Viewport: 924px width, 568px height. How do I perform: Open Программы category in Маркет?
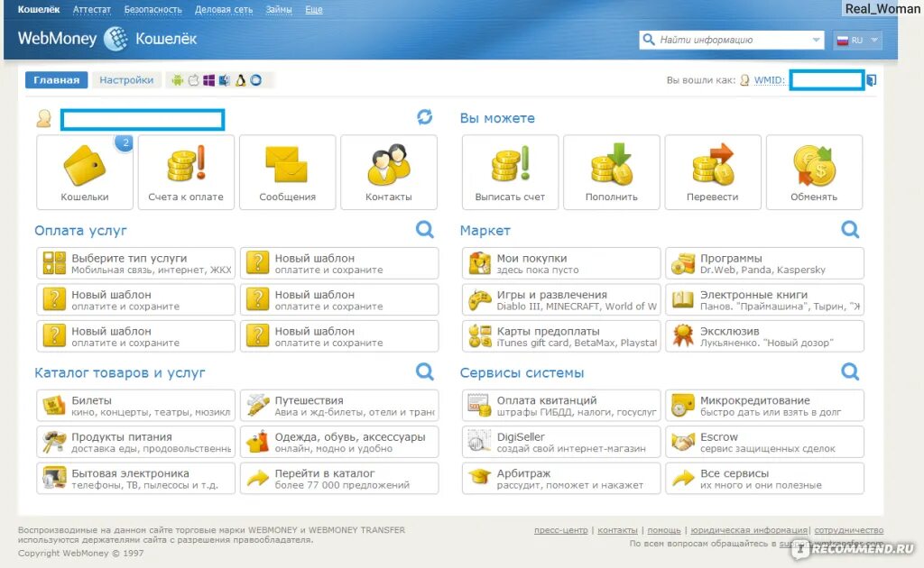pos(765,263)
